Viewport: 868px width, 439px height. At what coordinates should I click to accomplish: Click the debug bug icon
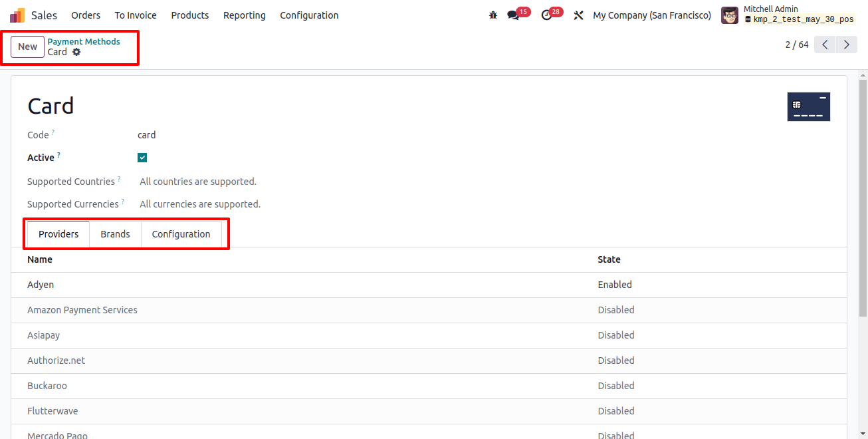[x=493, y=15]
